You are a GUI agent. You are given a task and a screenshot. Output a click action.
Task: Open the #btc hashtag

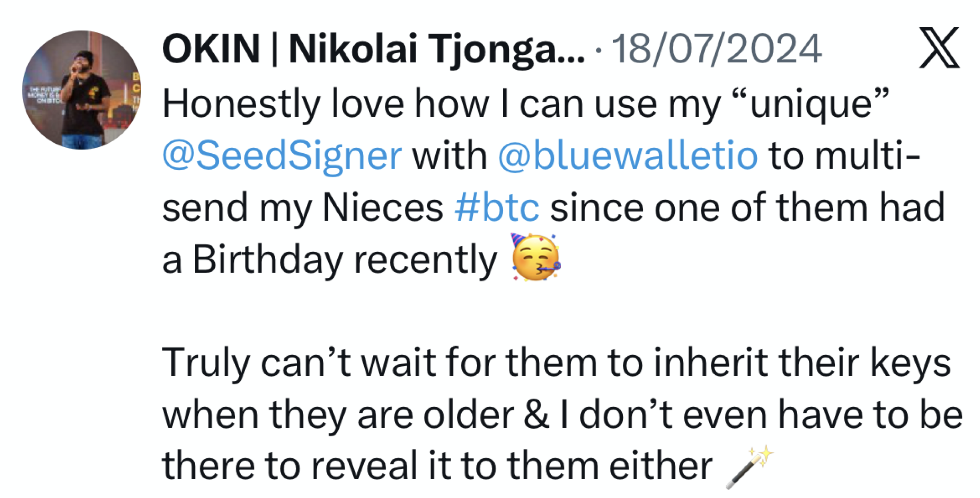click(496, 207)
